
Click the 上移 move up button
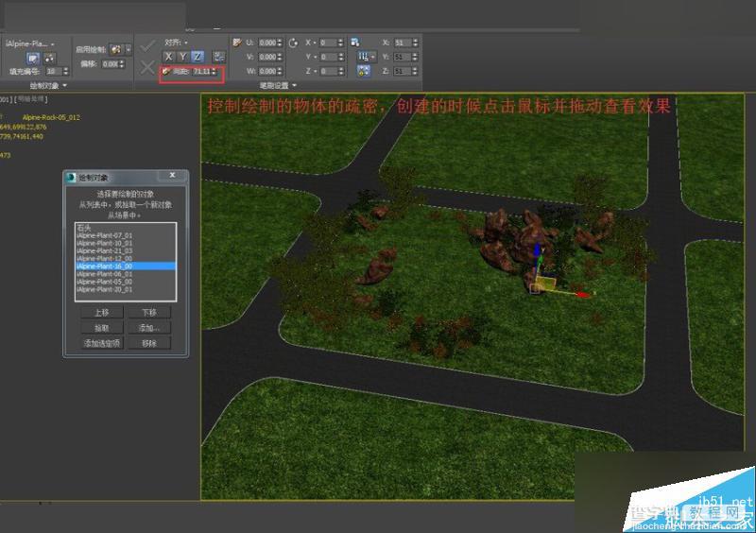pos(102,313)
